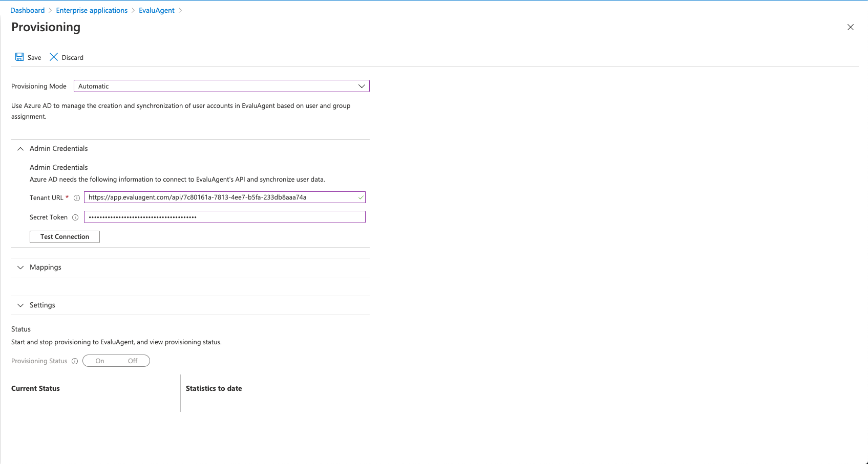Click the Test Connection button
The image size is (868, 464).
coord(65,237)
